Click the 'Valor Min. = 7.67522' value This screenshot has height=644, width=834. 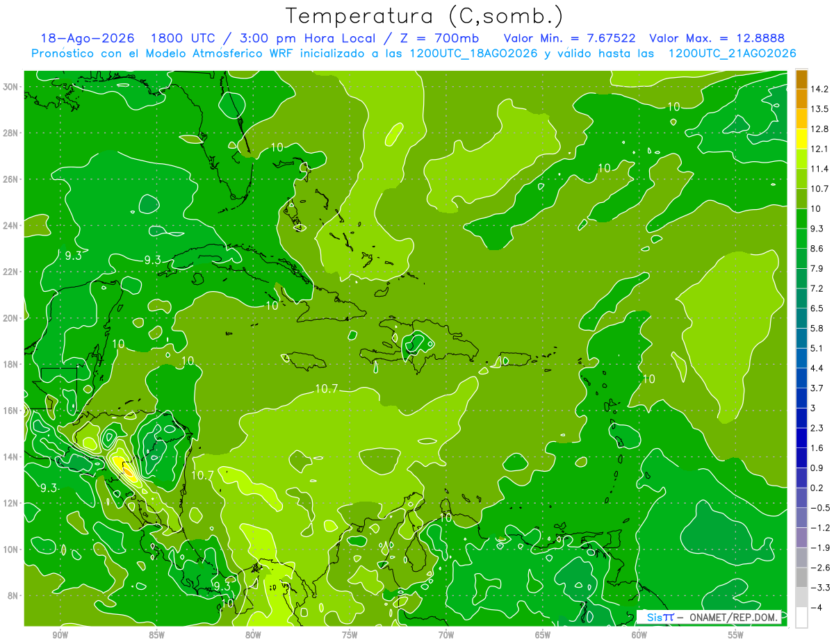(x=569, y=38)
